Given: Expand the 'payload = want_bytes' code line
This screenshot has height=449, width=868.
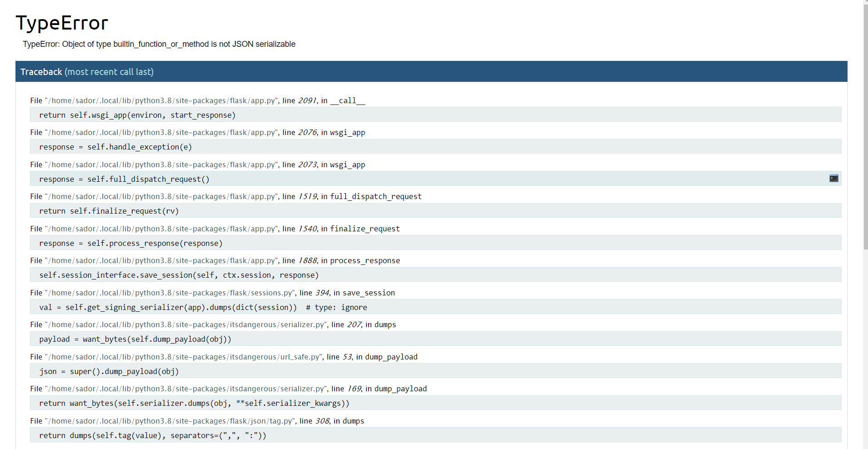Looking at the screenshot, I should 435,339.
